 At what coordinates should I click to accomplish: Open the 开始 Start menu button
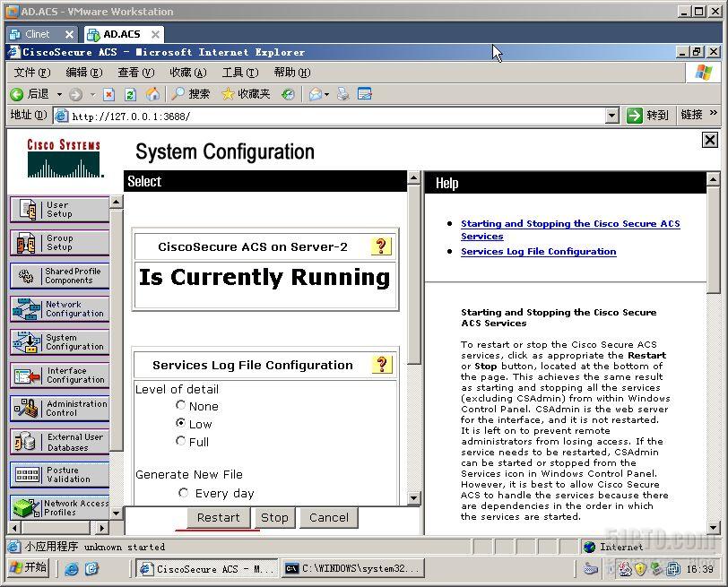29,567
